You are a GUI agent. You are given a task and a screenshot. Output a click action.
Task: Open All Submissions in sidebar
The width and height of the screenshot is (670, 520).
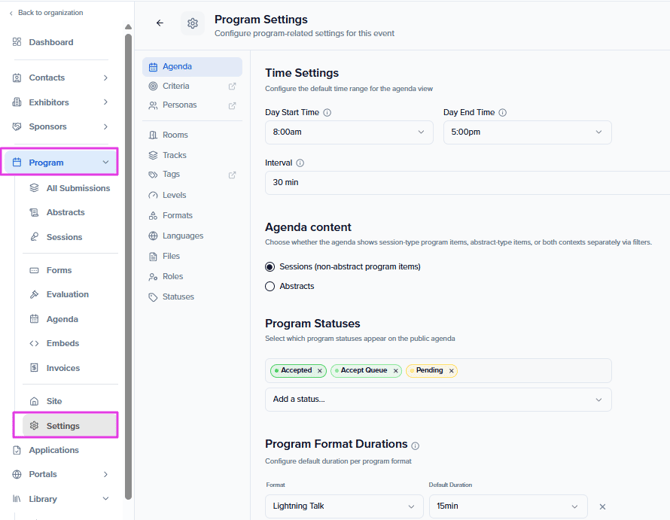pos(78,188)
